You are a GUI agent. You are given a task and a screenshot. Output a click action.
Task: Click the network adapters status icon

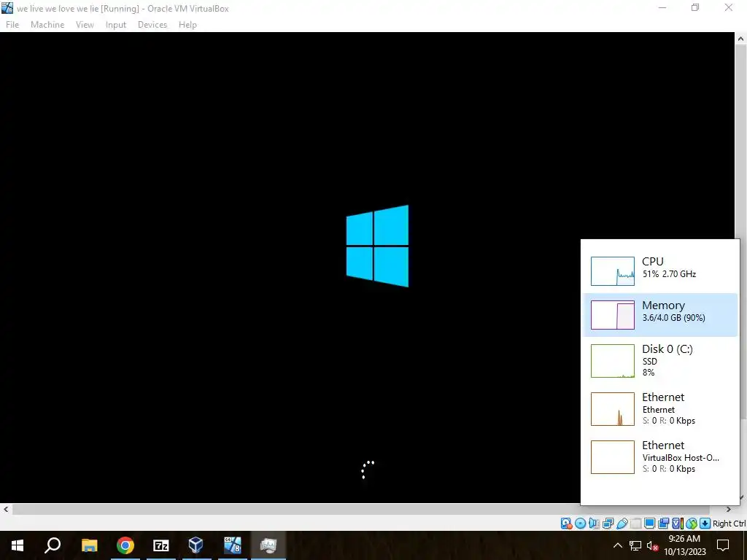608,524
